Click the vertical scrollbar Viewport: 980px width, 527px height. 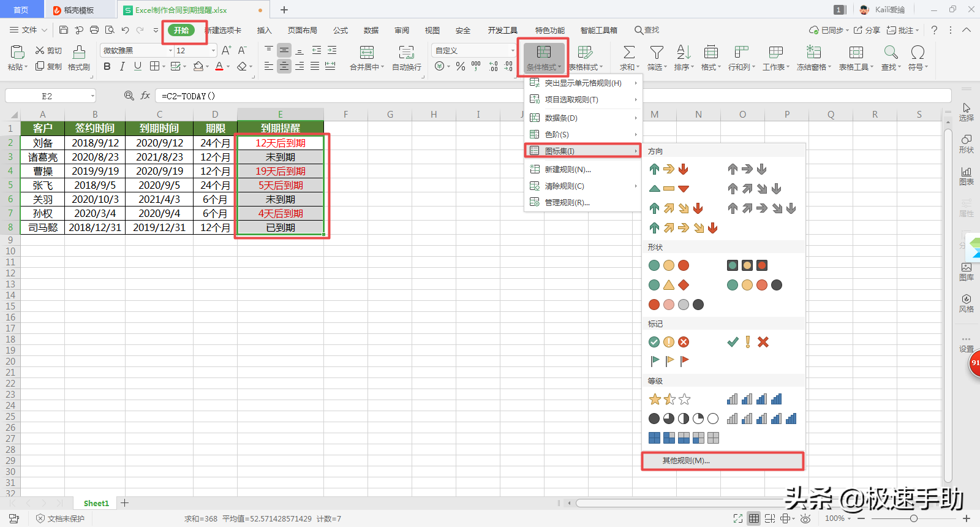click(x=948, y=306)
